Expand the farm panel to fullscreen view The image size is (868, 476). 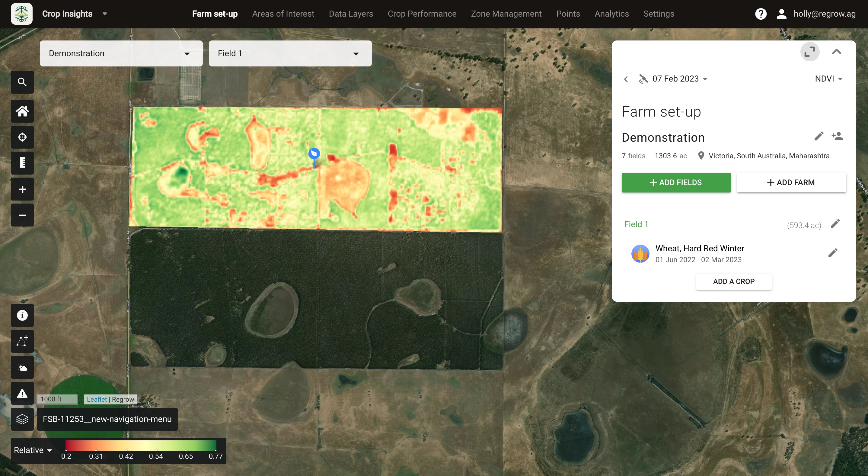pos(810,52)
